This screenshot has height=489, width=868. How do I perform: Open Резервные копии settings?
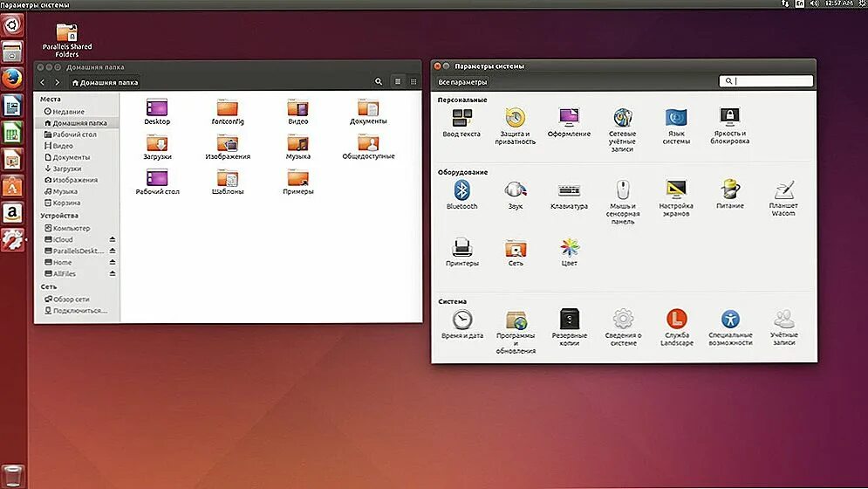[569, 327]
